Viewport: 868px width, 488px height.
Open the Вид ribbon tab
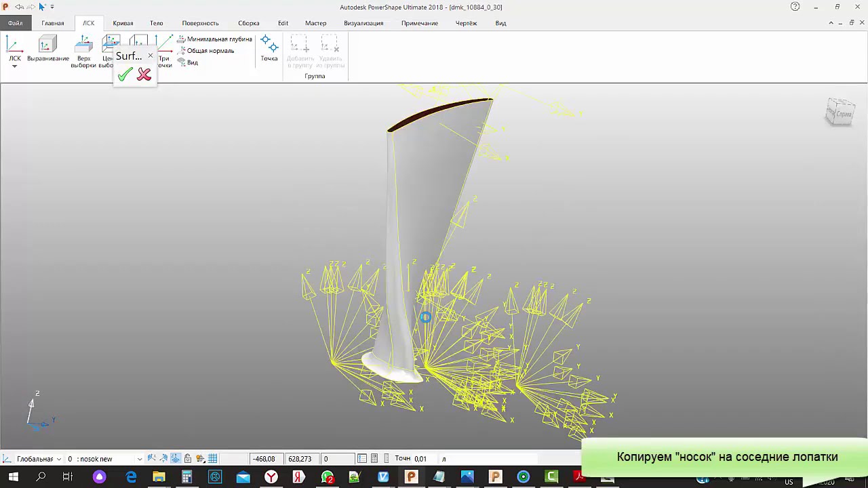[x=500, y=23]
